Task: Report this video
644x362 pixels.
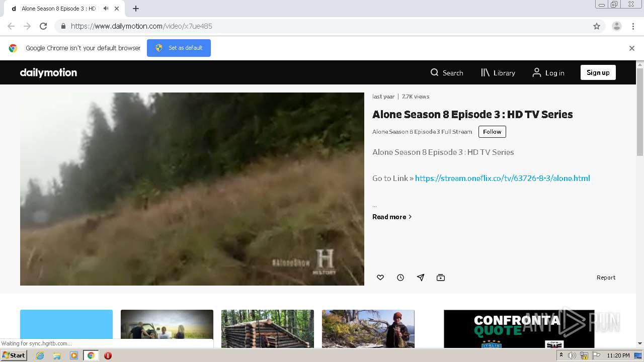Action: (x=606, y=278)
